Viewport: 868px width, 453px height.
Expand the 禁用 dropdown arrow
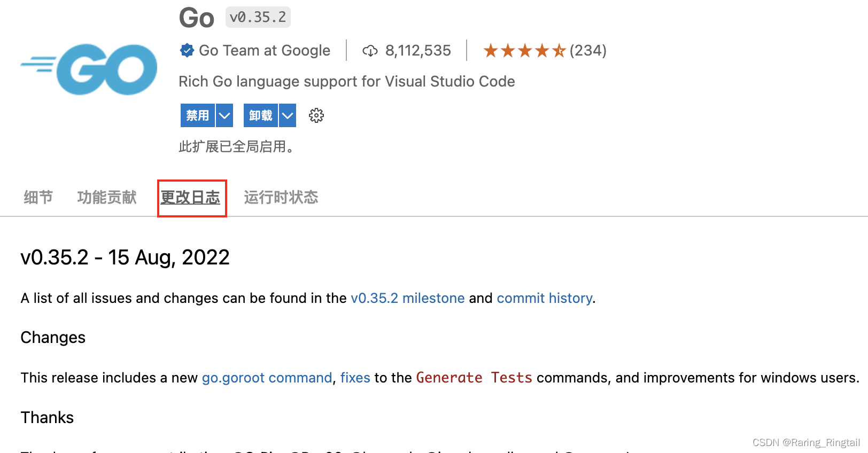coord(224,115)
